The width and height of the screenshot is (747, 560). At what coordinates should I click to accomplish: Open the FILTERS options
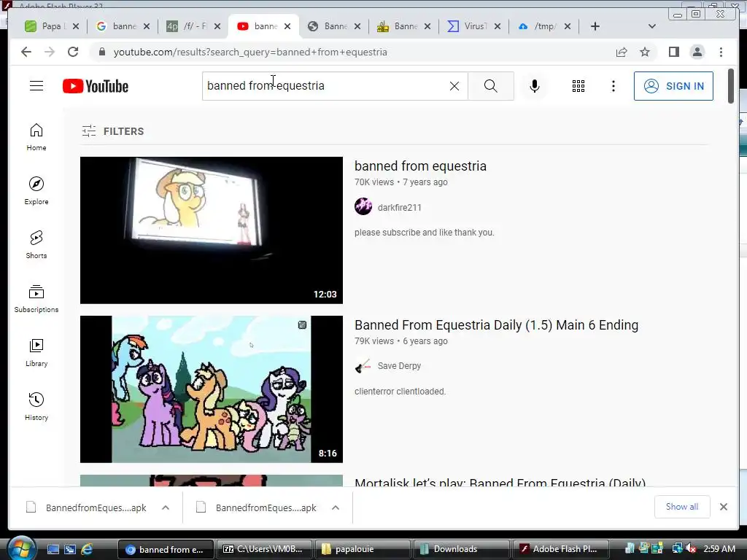(x=113, y=131)
